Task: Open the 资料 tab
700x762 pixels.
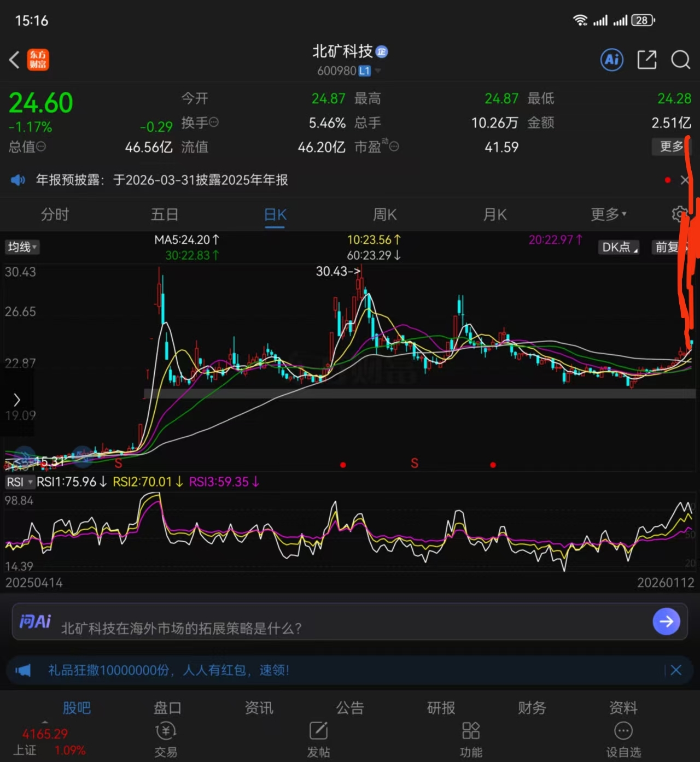Action: (623, 708)
